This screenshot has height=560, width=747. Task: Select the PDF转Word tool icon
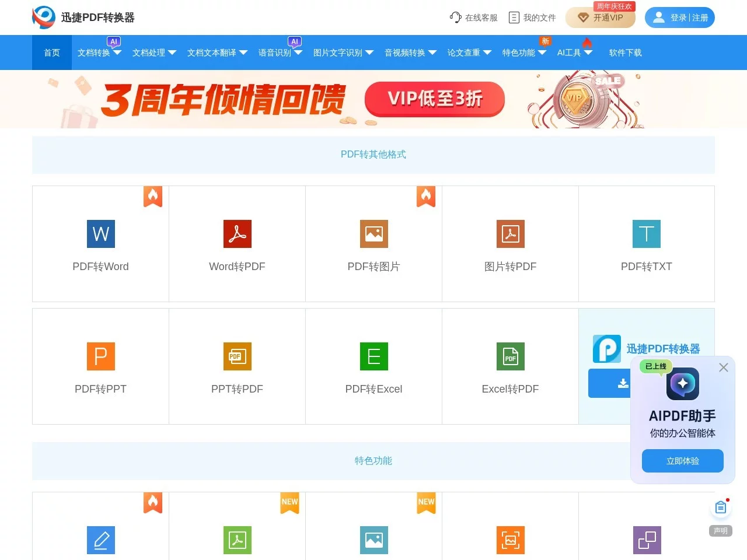pyautogui.click(x=100, y=234)
